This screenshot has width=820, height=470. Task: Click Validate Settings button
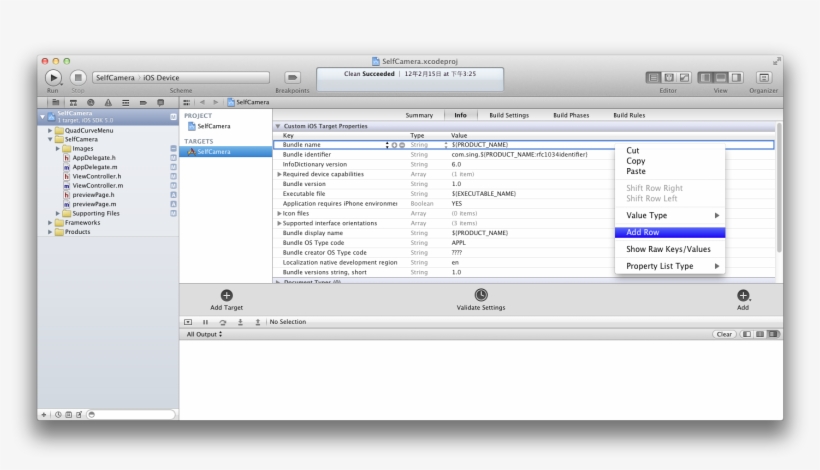coord(481,300)
